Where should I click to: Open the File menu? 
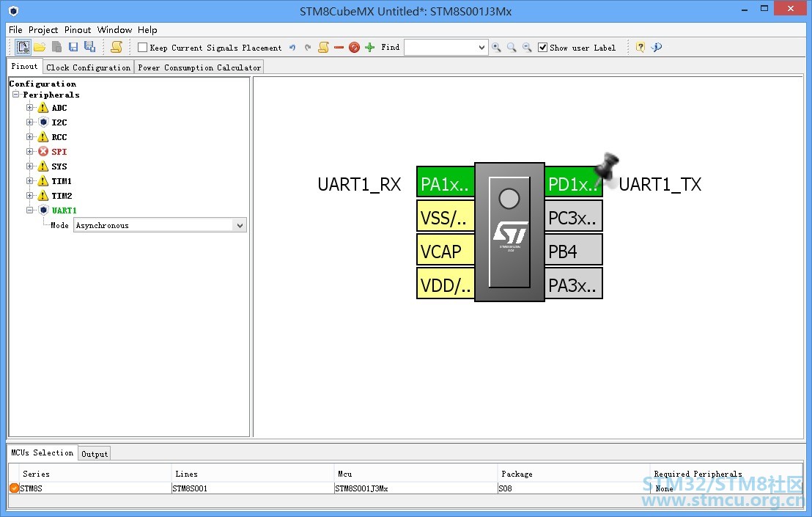[15, 29]
